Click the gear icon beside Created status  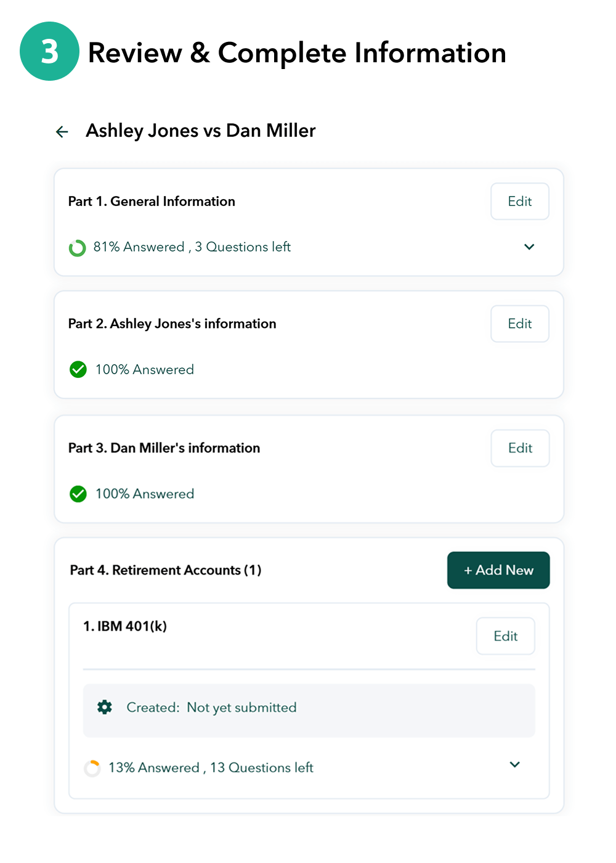coord(105,707)
